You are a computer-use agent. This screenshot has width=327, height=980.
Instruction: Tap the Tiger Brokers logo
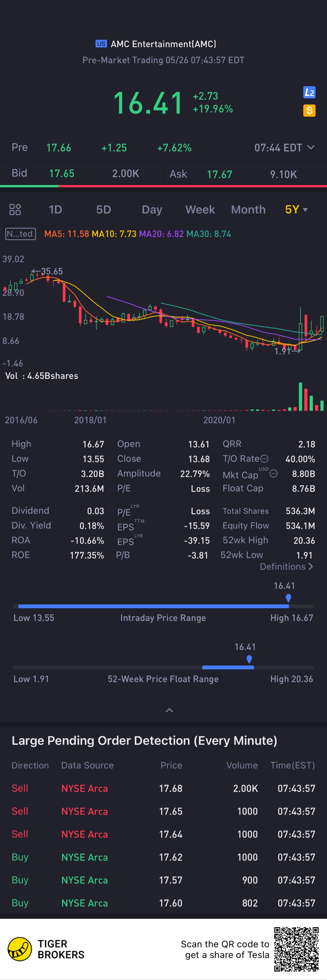click(x=20, y=949)
